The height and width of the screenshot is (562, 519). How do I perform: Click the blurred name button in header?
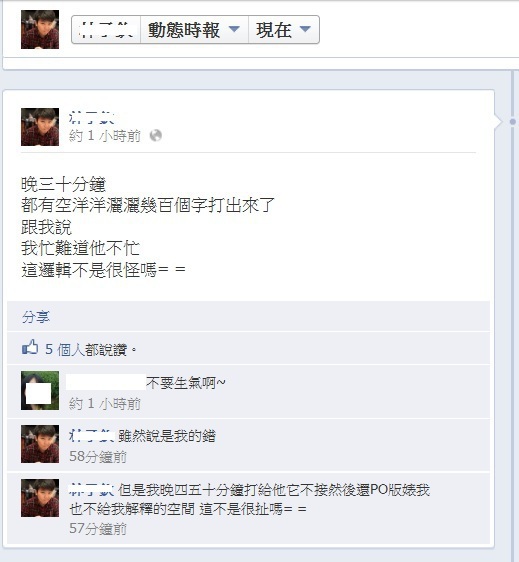click(x=106, y=30)
